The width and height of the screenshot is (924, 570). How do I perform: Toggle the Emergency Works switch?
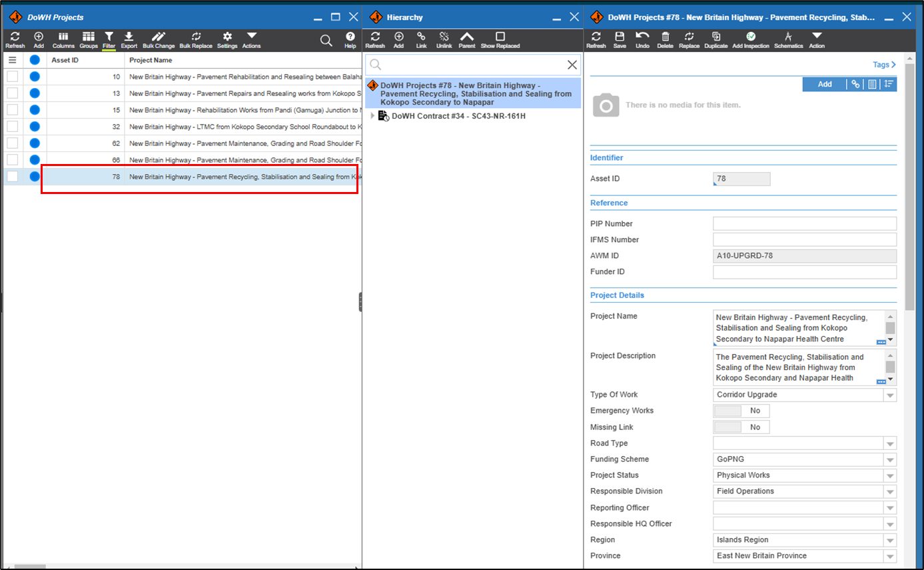click(x=741, y=411)
